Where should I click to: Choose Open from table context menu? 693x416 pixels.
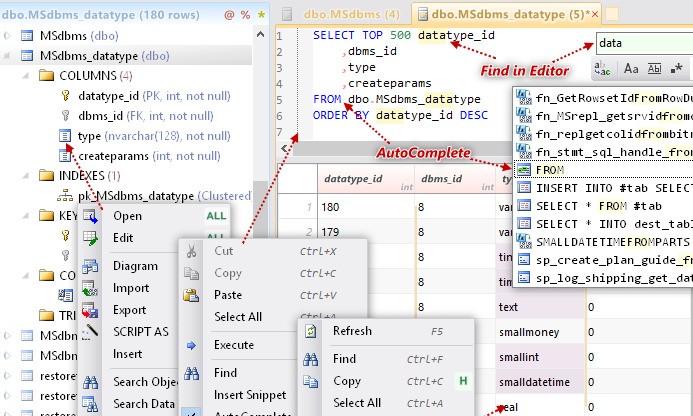tap(127, 216)
